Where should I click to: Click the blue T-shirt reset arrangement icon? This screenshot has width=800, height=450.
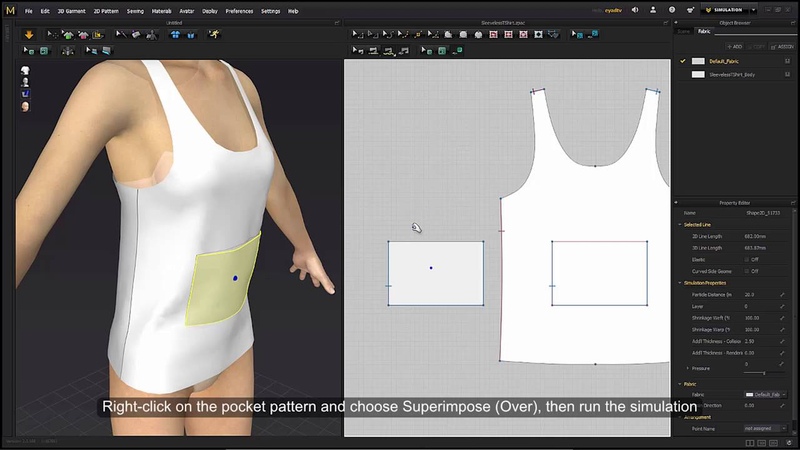pyautogui.click(x=176, y=35)
